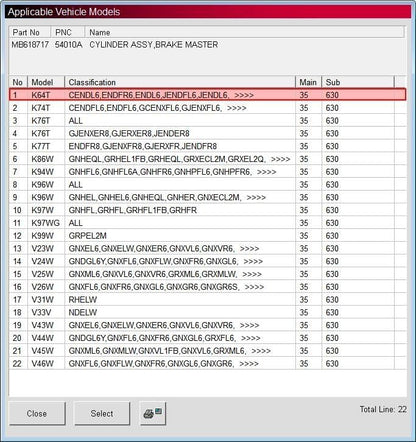
Task: Click the Part No header at top
Action: 26,32
